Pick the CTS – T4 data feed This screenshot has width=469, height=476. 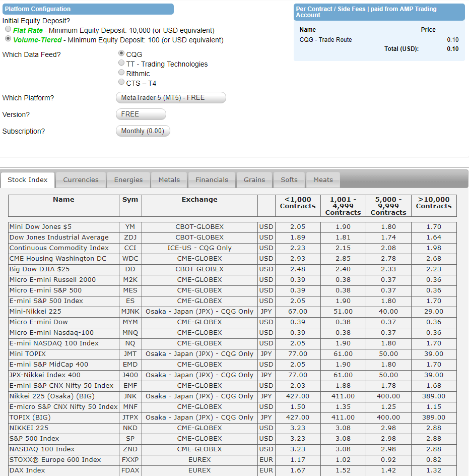click(x=121, y=82)
